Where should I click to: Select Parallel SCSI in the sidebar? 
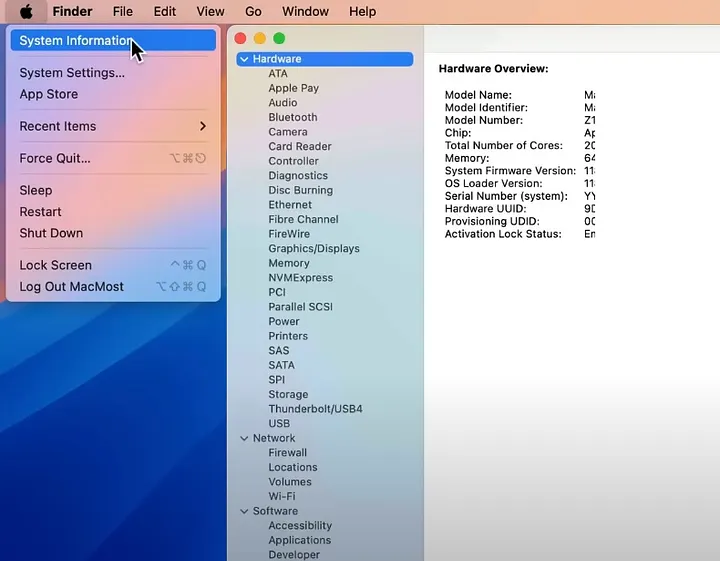301,307
